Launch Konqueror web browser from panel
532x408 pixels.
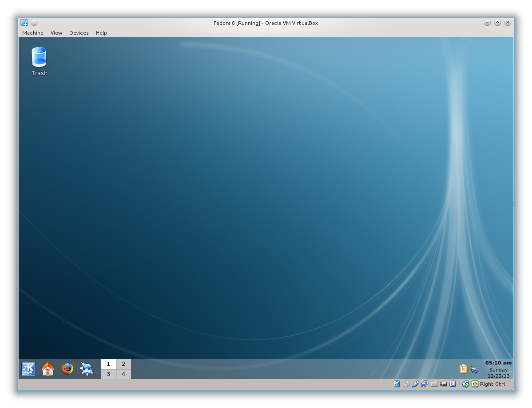coord(87,369)
